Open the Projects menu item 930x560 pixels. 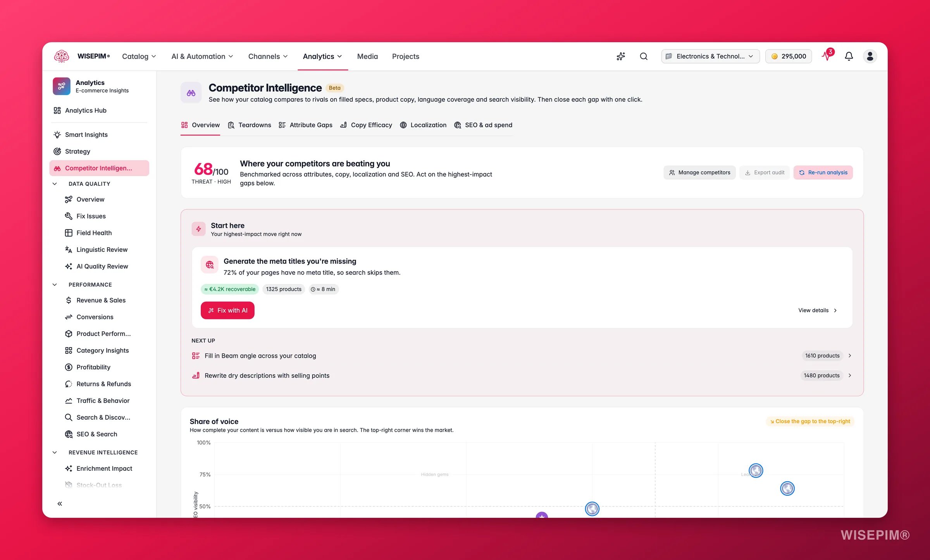coord(405,56)
